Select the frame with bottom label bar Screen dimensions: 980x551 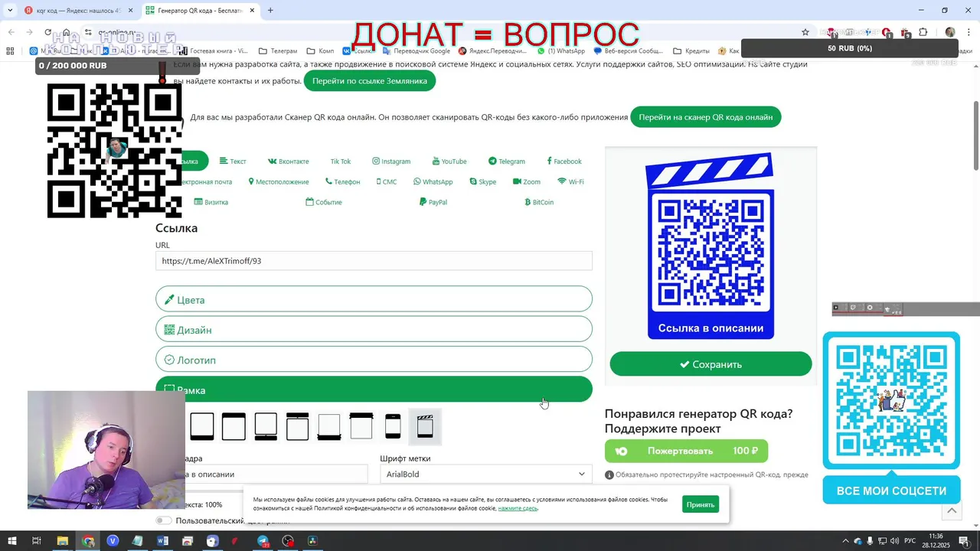coord(202,426)
